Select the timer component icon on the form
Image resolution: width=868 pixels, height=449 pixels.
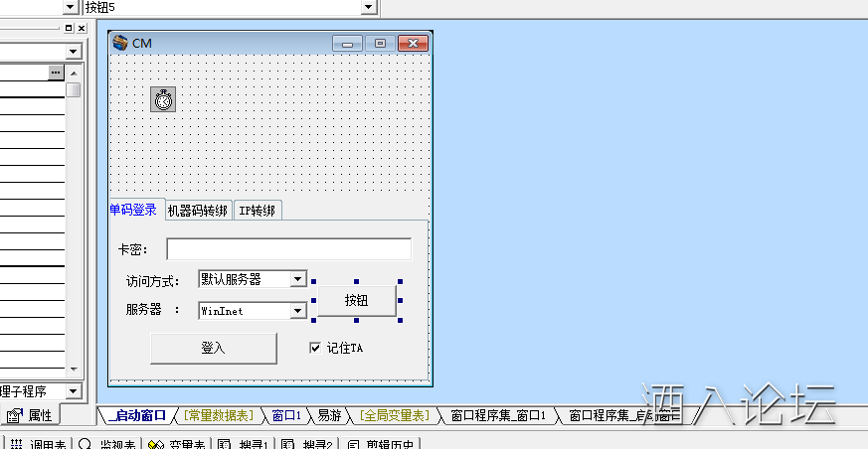[x=163, y=98]
